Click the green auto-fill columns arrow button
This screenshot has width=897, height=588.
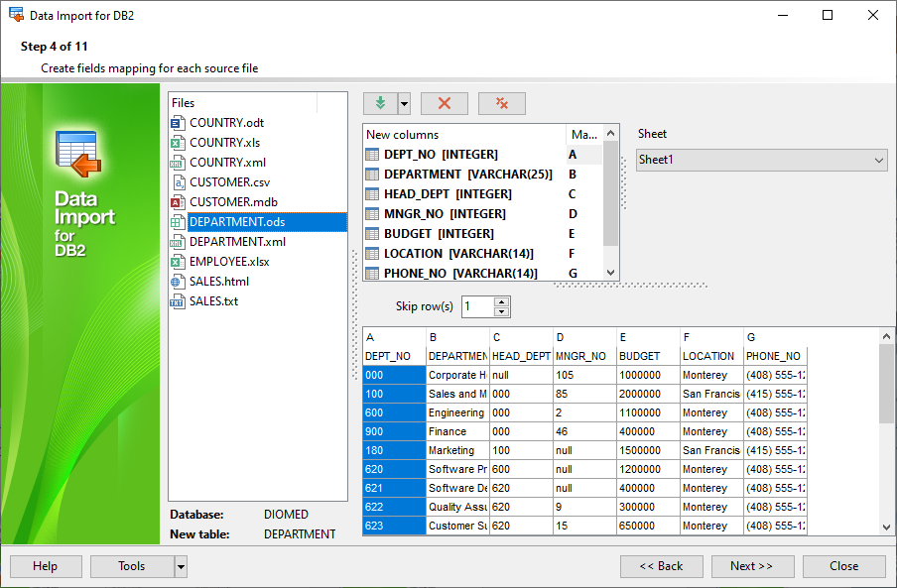pos(380,104)
